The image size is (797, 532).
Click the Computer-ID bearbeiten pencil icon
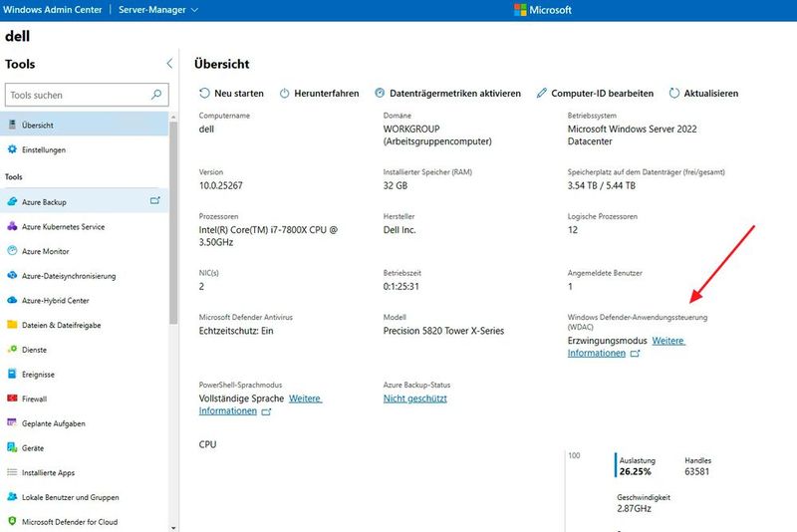coord(542,93)
